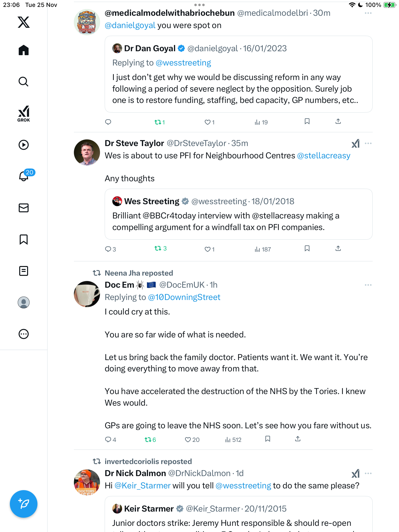
Task: Bookmark the medicalmodelwithabriochebun post
Action: 307,121
